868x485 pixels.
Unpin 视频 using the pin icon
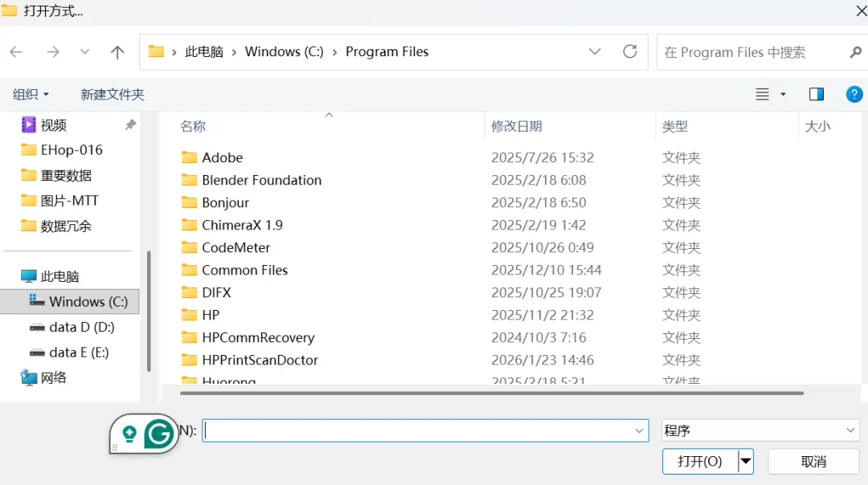(130, 125)
